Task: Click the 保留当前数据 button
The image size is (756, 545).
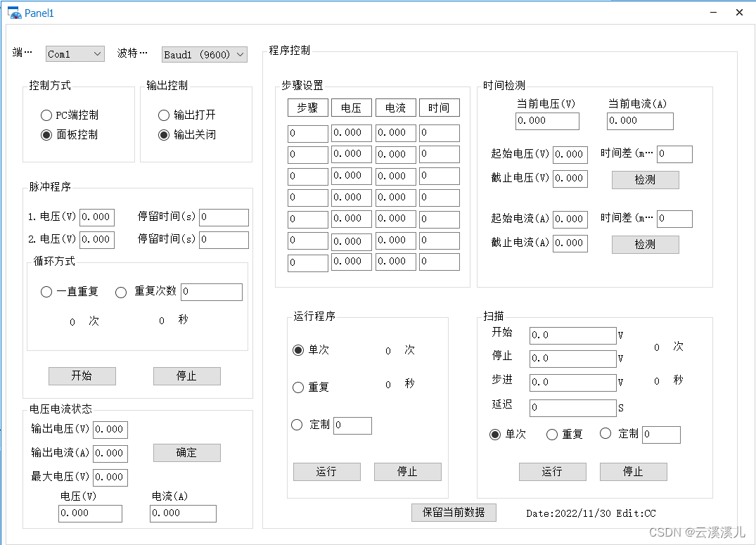Action: pos(453,513)
